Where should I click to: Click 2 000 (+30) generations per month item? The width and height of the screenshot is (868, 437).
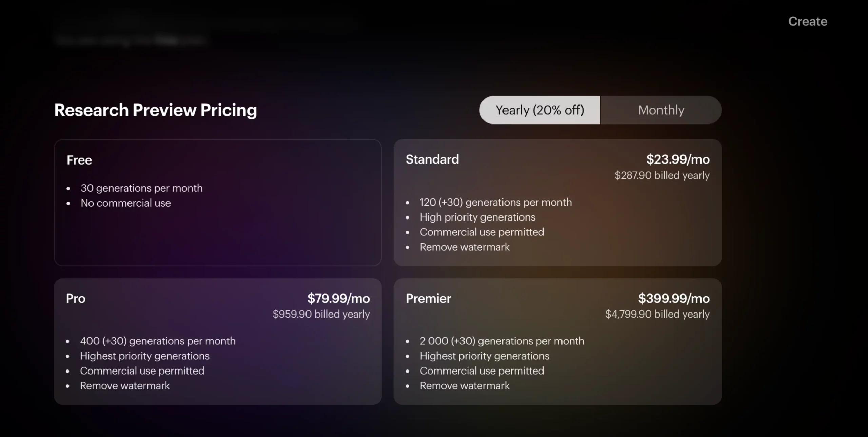502,341
